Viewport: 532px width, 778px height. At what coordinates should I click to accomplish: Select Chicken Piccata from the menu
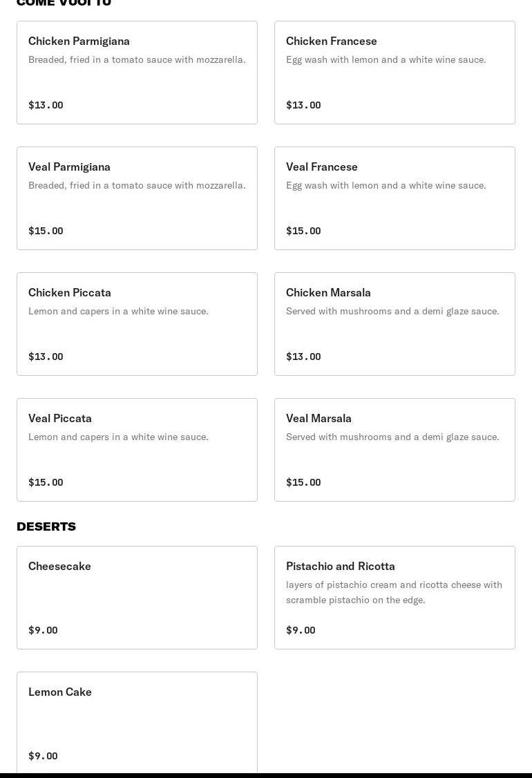coord(137,324)
